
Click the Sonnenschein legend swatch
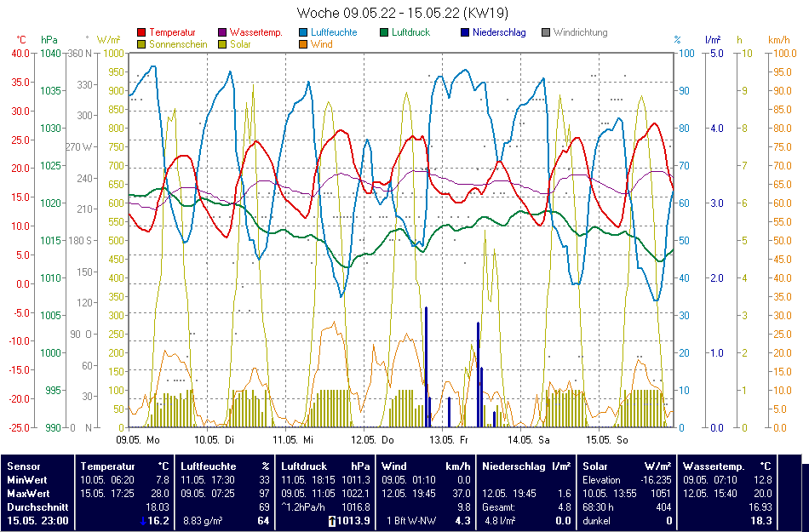coord(141,44)
